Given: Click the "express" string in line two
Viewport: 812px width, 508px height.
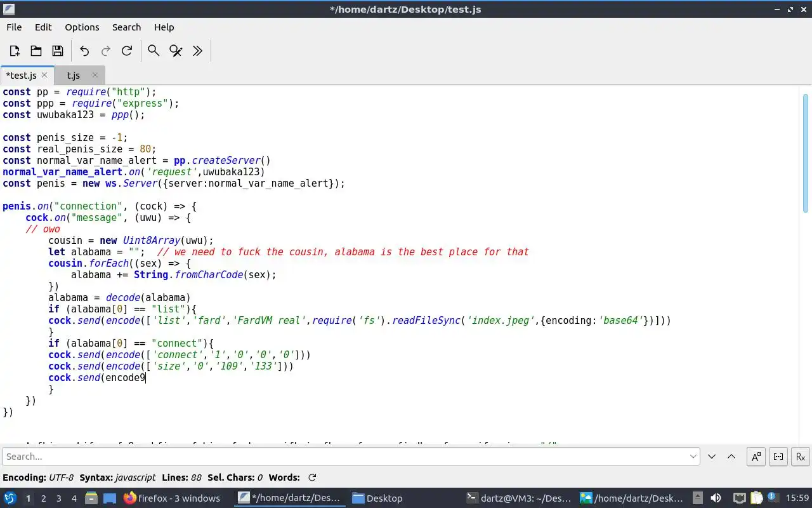Looking at the screenshot, I should (x=143, y=104).
